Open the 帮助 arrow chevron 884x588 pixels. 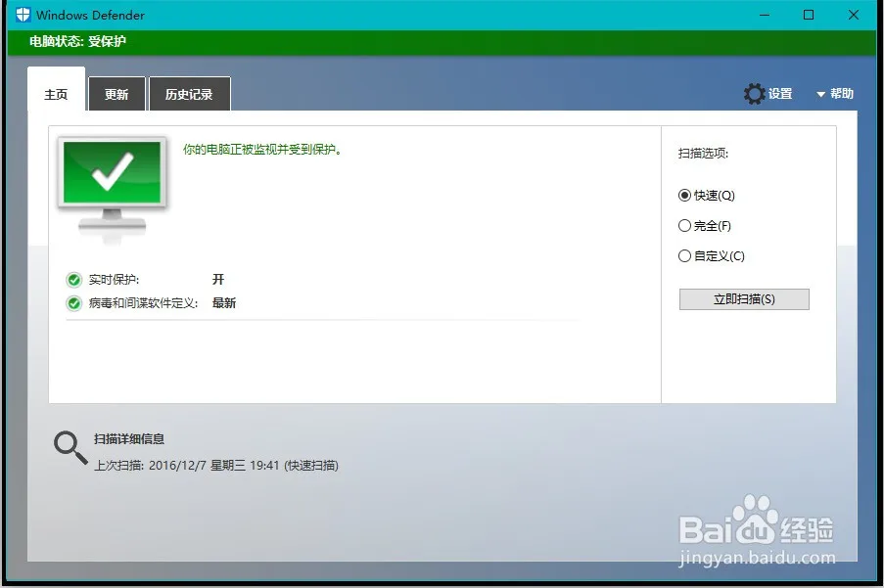(820, 93)
